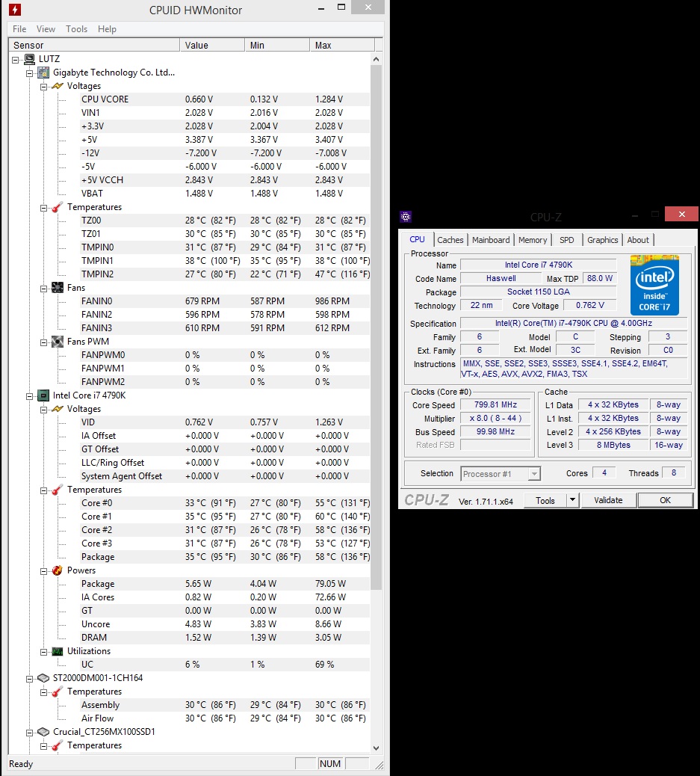Viewport: 700px width, 776px height.
Task: Click the Crucial SSD drive icon
Action: click(x=43, y=731)
